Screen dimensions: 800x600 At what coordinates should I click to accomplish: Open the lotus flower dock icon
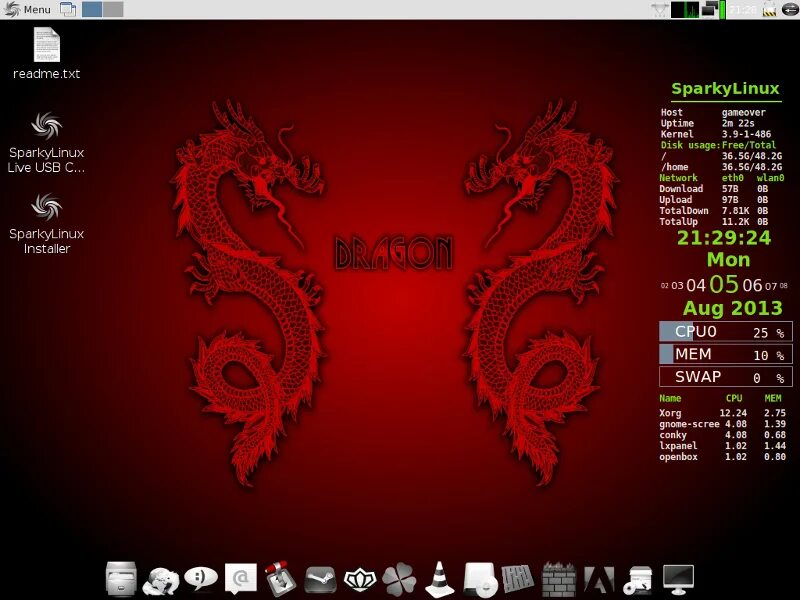360,580
